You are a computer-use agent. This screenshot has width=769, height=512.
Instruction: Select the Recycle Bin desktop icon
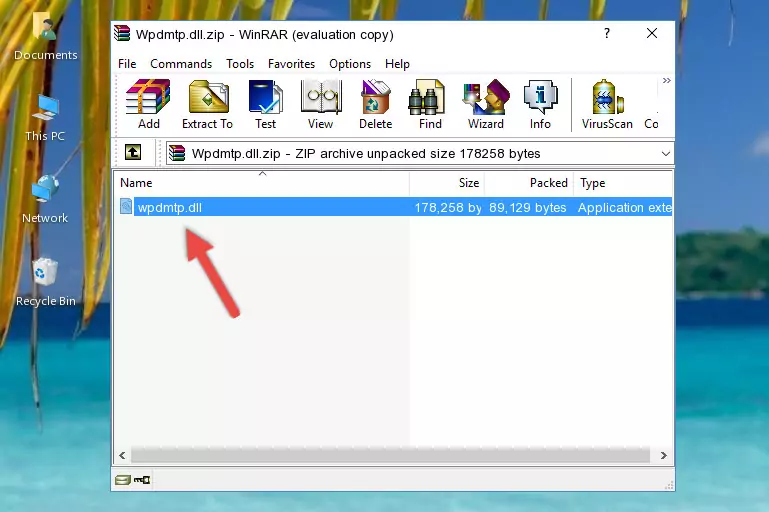pyautogui.click(x=46, y=282)
